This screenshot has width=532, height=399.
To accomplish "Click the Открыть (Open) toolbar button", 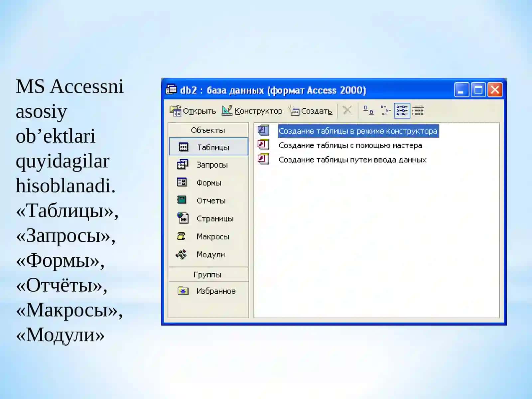I will pyautogui.click(x=193, y=111).
